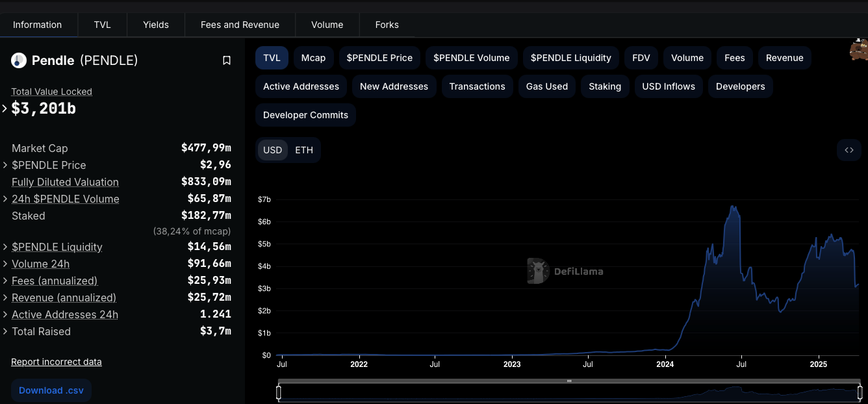Expand $PENDLE Liquidity row
Viewport: 868px width, 404px height.
6,247
